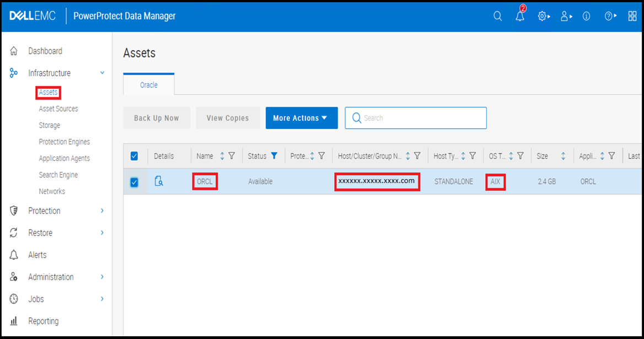Click the information circle icon

pyautogui.click(x=587, y=17)
